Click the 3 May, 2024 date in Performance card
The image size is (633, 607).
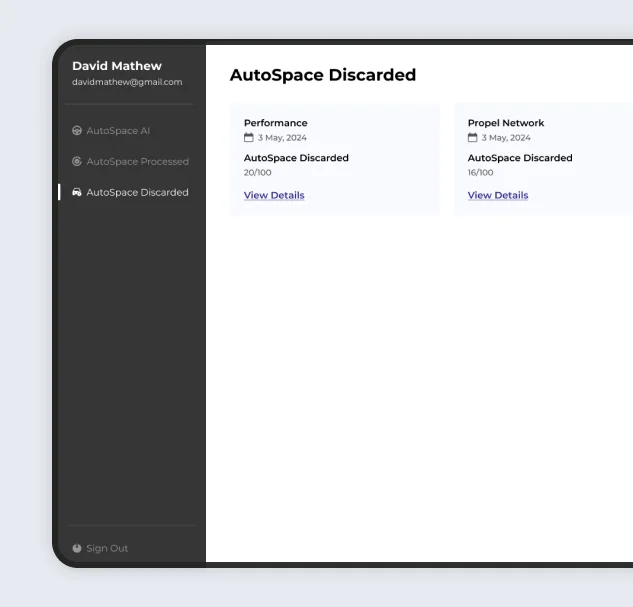pyautogui.click(x=282, y=138)
